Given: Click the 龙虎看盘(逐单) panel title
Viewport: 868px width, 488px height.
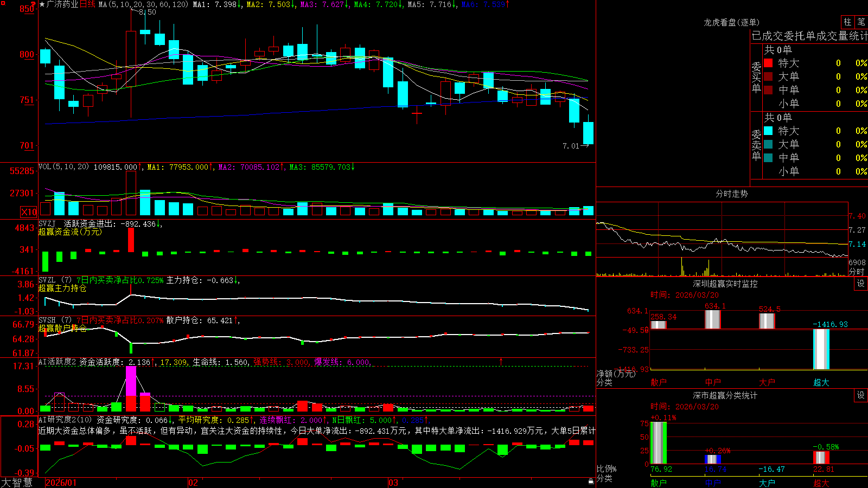Looking at the screenshot, I should pos(731,22).
